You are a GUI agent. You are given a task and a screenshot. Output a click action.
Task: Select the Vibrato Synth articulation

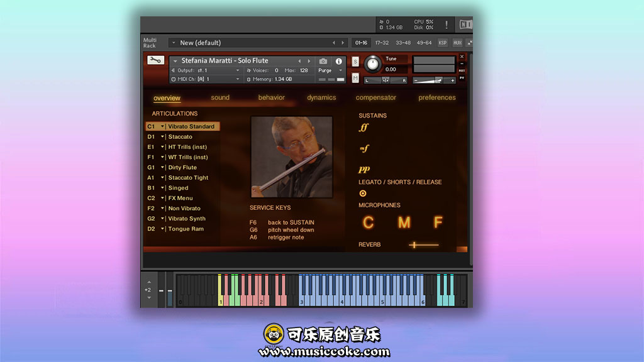point(187,219)
